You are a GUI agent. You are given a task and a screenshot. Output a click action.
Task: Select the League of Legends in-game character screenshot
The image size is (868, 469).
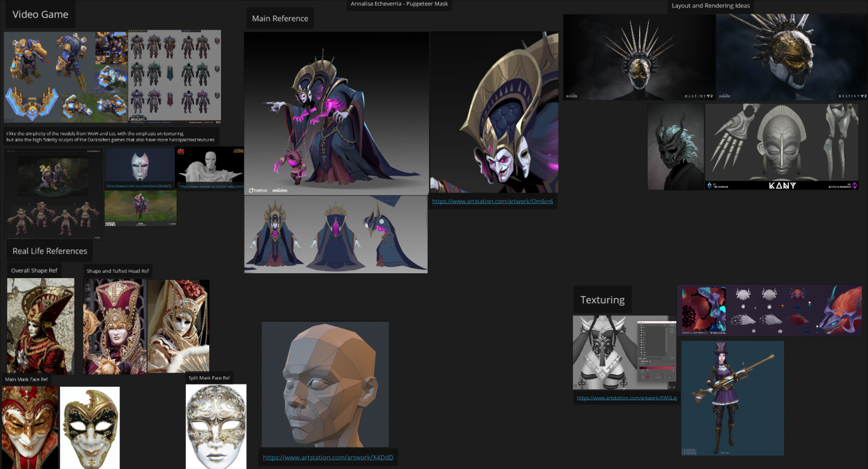141,209
